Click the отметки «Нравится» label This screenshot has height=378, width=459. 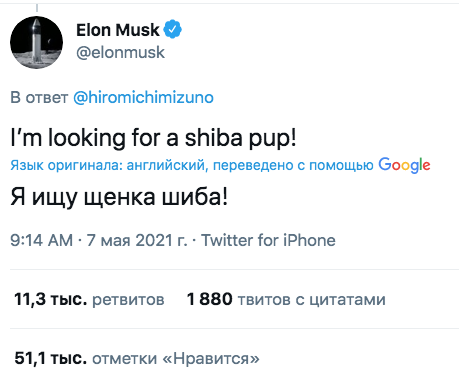(x=176, y=359)
